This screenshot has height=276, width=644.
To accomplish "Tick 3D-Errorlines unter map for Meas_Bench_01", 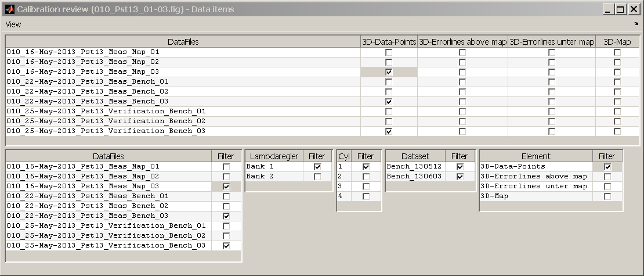I will tap(552, 82).
